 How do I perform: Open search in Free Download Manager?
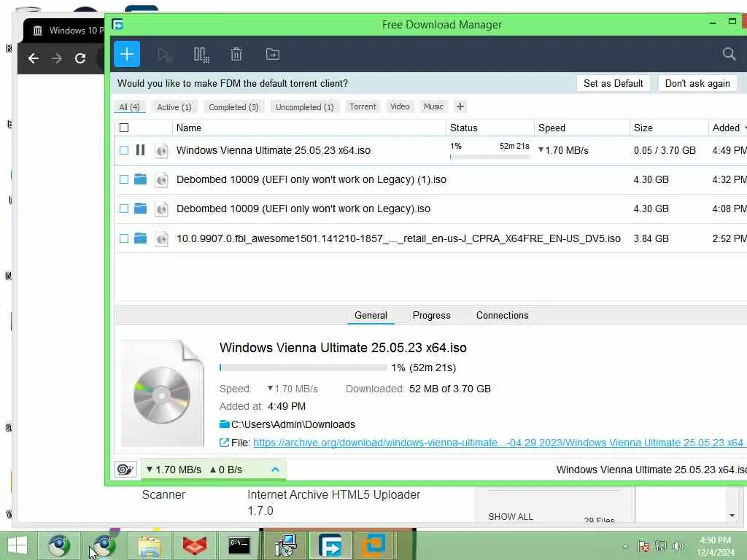click(x=729, y=54)
